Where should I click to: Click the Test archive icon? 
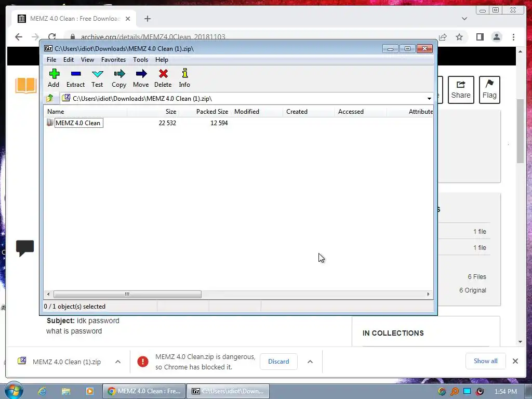(97, 78)
